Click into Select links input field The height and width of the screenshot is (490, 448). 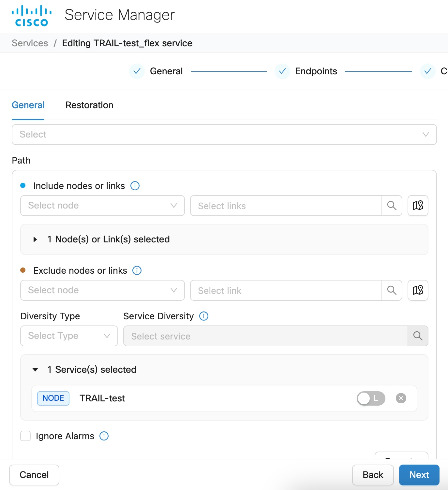tap(286, 206)
